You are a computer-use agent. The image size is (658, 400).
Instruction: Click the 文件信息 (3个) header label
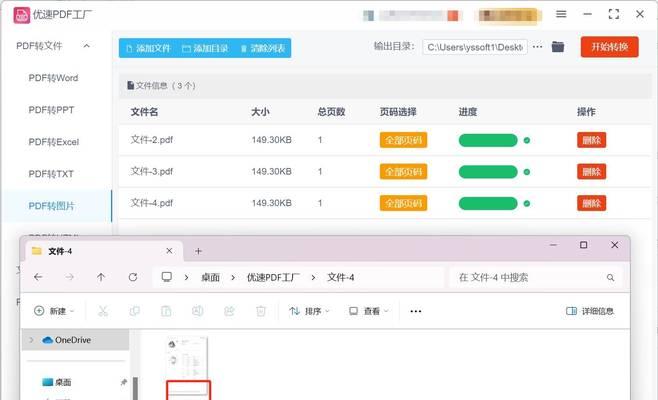click(161, 86)
